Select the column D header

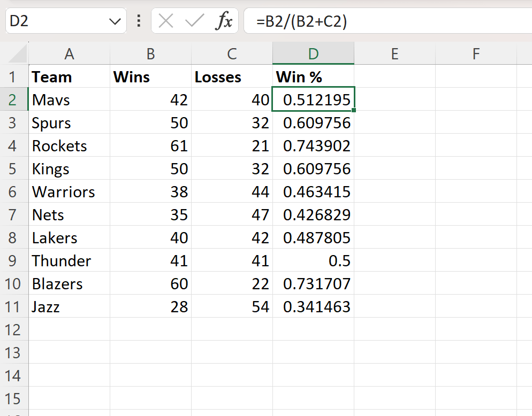pos(314,53)
